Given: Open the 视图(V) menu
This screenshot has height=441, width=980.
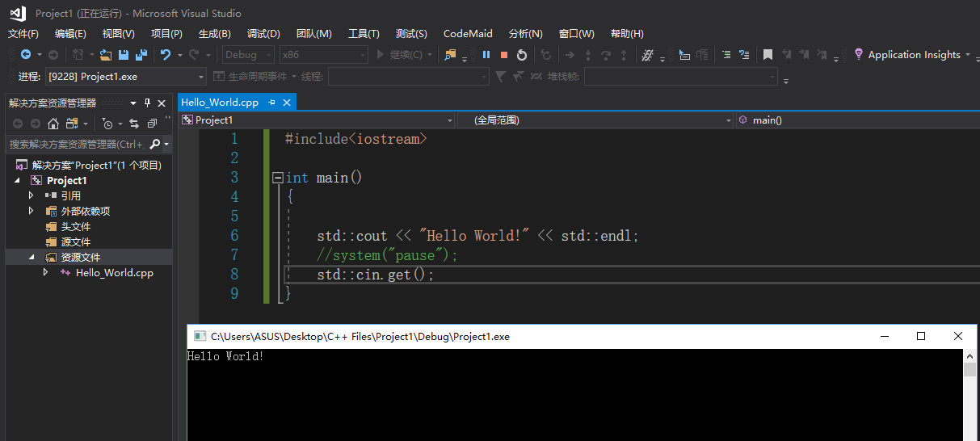Looking at the screenshot, I should 119,33.
